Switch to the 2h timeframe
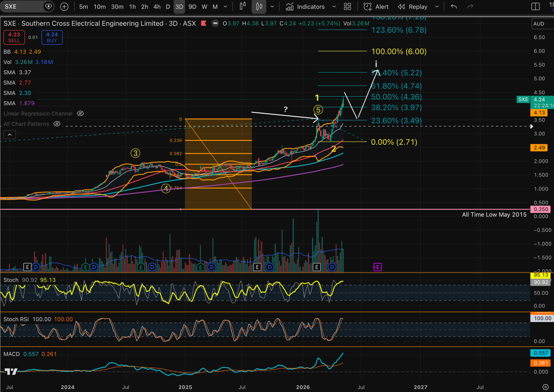Viewport: 554px width, 392px height. pos(145,6)
